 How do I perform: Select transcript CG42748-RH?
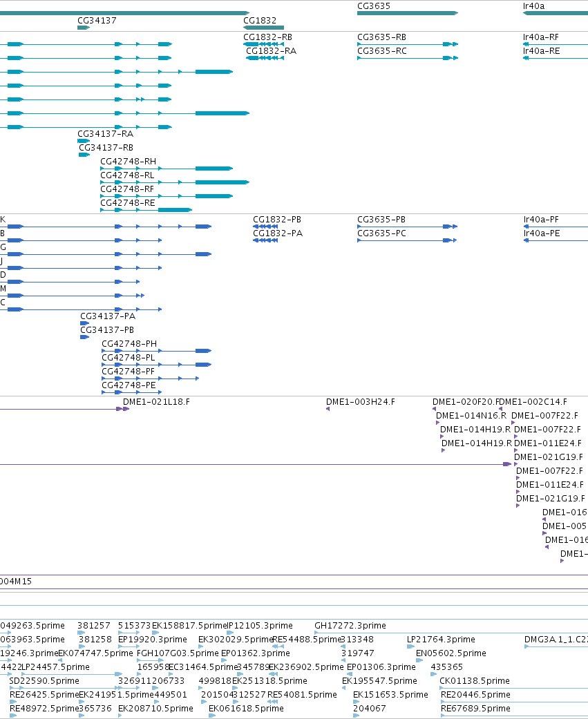click(x=129, y=162)
